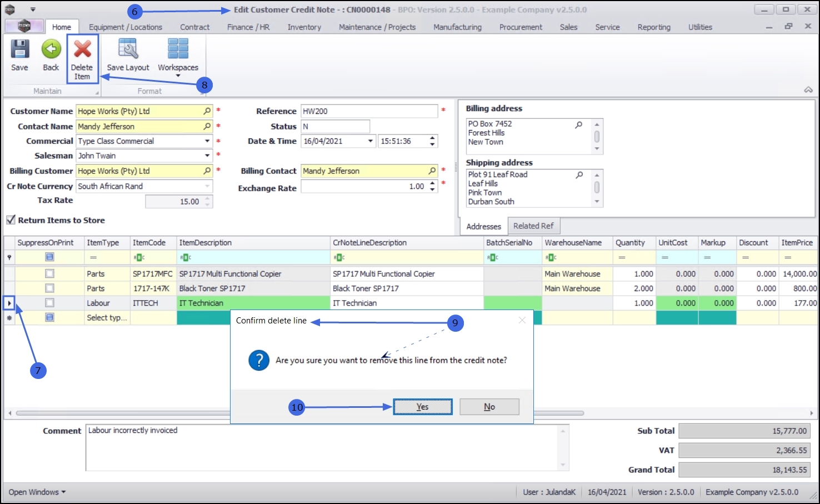Click No to cancel line deletion
The height and width of the screenshot is (504, 820).
(489, 407)
